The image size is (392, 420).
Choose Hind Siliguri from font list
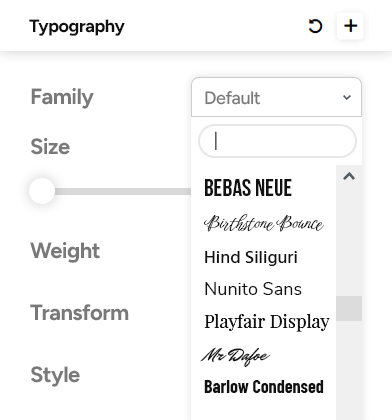pyautogui.click(x=251, y=257)
